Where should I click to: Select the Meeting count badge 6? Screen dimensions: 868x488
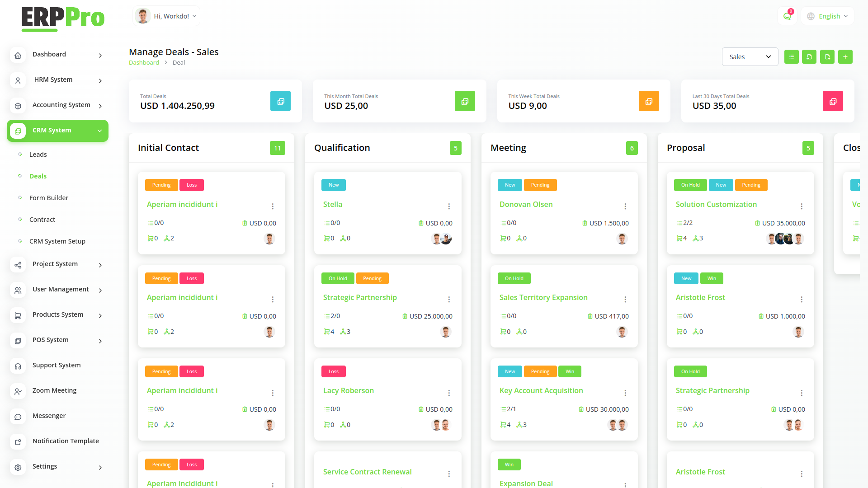point(632,148)
